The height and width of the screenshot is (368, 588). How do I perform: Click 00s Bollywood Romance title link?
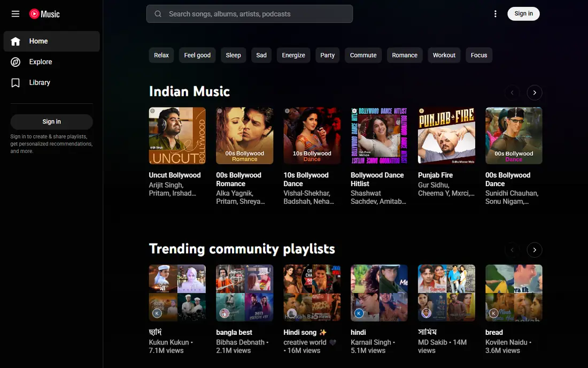(238, 179)
